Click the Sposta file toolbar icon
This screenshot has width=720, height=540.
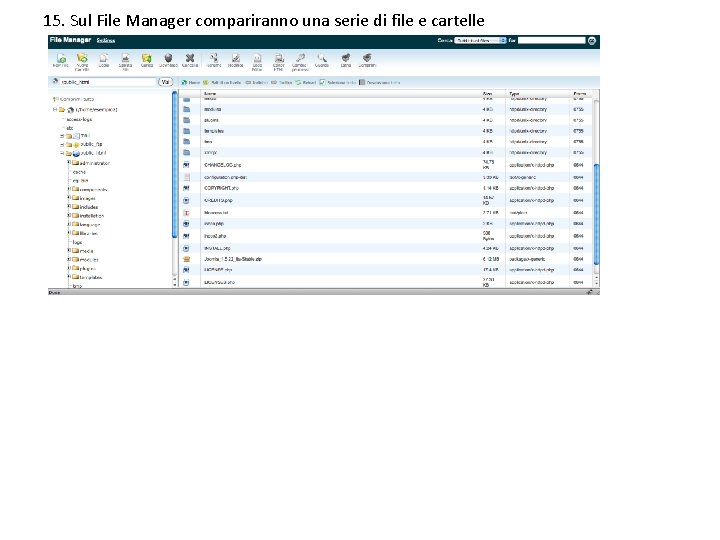pyautogui.click(x=125, y=62)
